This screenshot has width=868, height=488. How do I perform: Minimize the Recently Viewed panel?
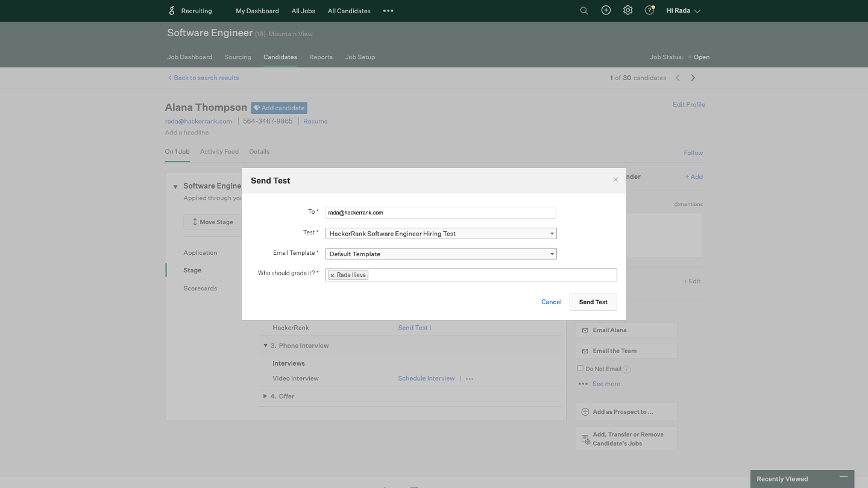pos(843,478)
